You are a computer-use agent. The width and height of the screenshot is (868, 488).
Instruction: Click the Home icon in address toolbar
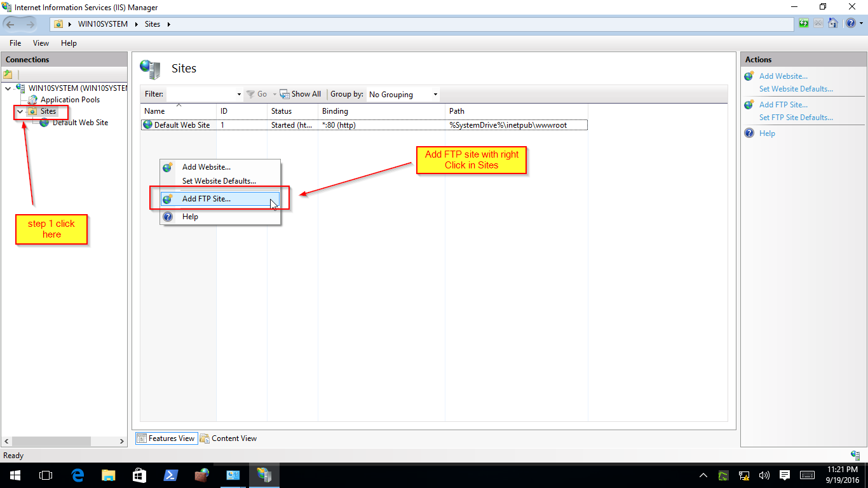click(x=832, y=24)
